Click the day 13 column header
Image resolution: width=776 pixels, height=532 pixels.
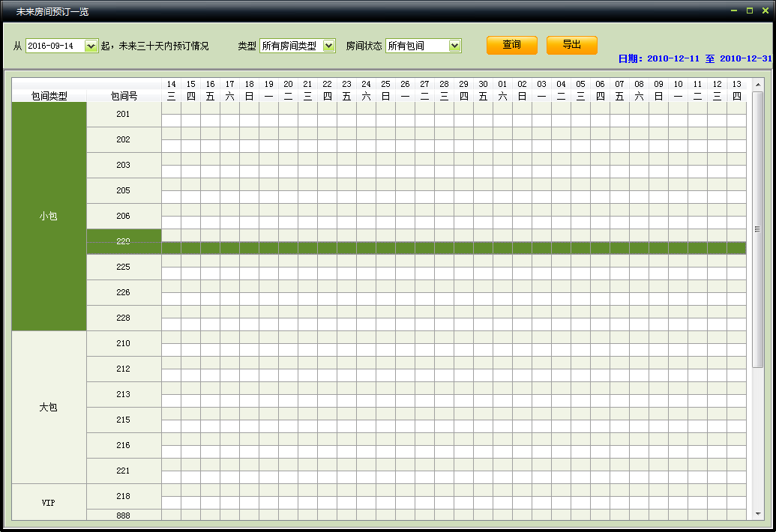pyautogui.click(x=736, y=90)
